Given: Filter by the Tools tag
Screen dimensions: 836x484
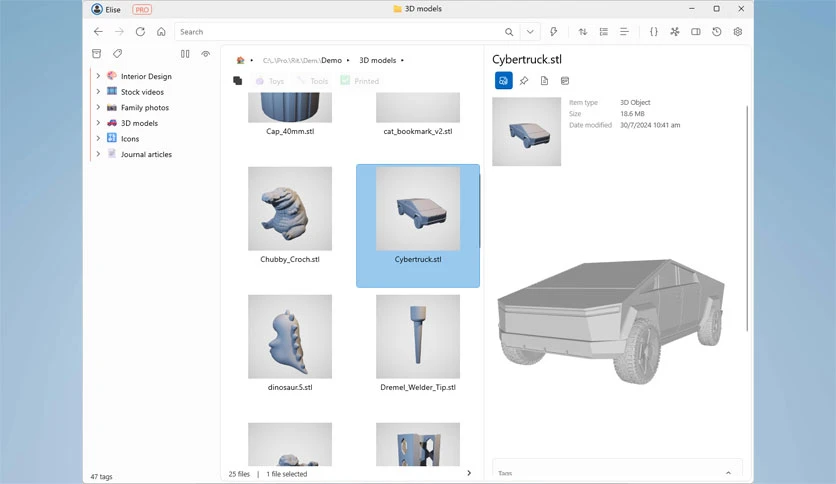Looking at the screenshot, I should (313, 81).
